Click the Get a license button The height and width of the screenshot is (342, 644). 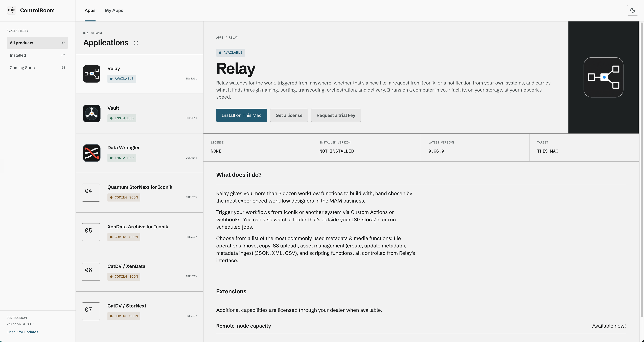[289, 115]
